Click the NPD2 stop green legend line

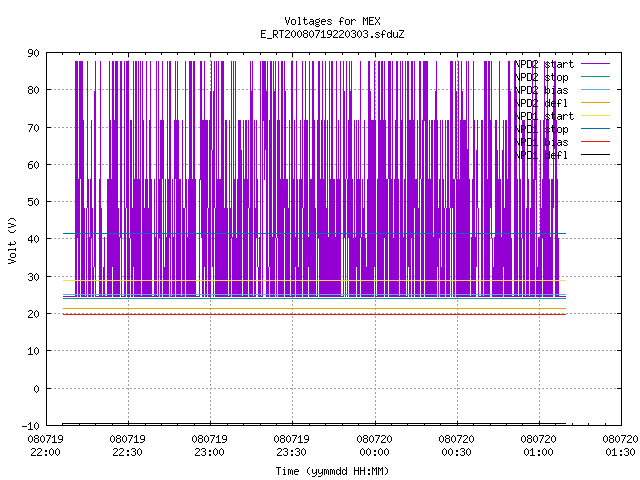tap(595, 76)
